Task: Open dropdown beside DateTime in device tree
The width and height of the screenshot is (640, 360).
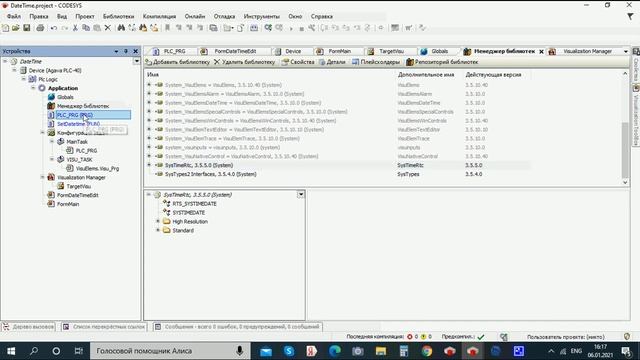Action: pyautogui.click(x=136, y=61)
